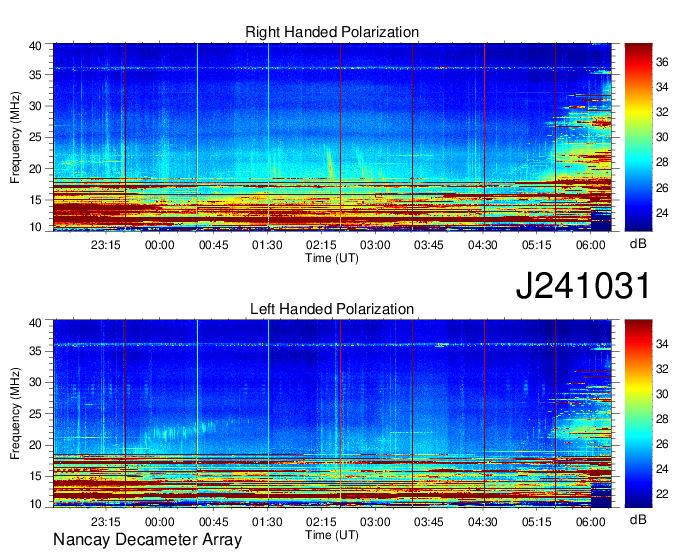This screenshot has width=680, height=552.
Task: Click the 36 dB label on the top color bar
Action: point(662,62)
